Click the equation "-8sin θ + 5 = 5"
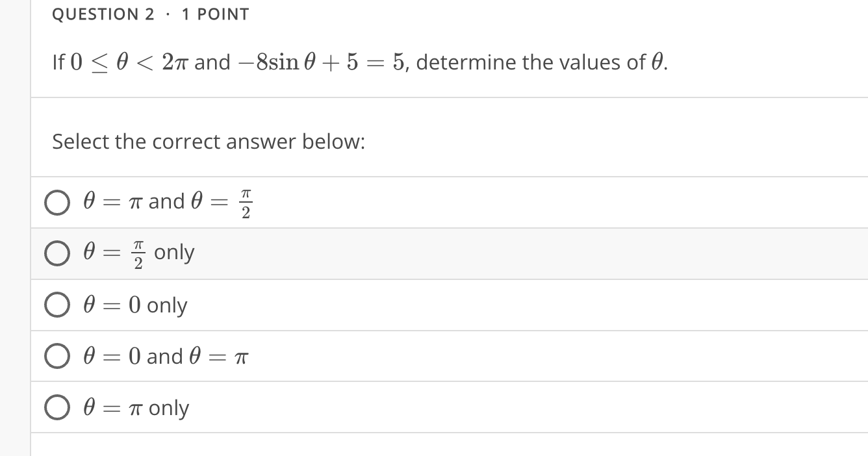Screen dimensions: 868x456 (x=312, y=62)
